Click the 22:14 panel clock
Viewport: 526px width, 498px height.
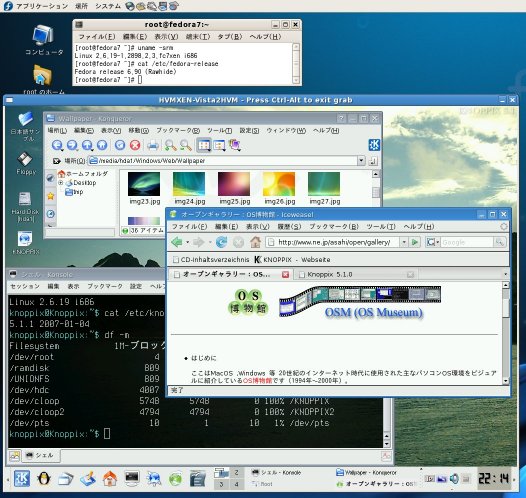[x=493, y=479]
